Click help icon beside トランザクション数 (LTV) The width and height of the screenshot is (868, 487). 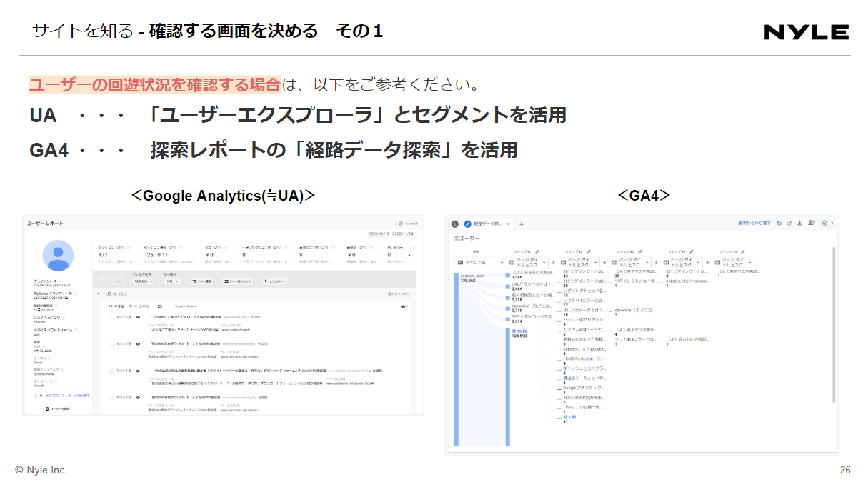click(x=286, y=248)
